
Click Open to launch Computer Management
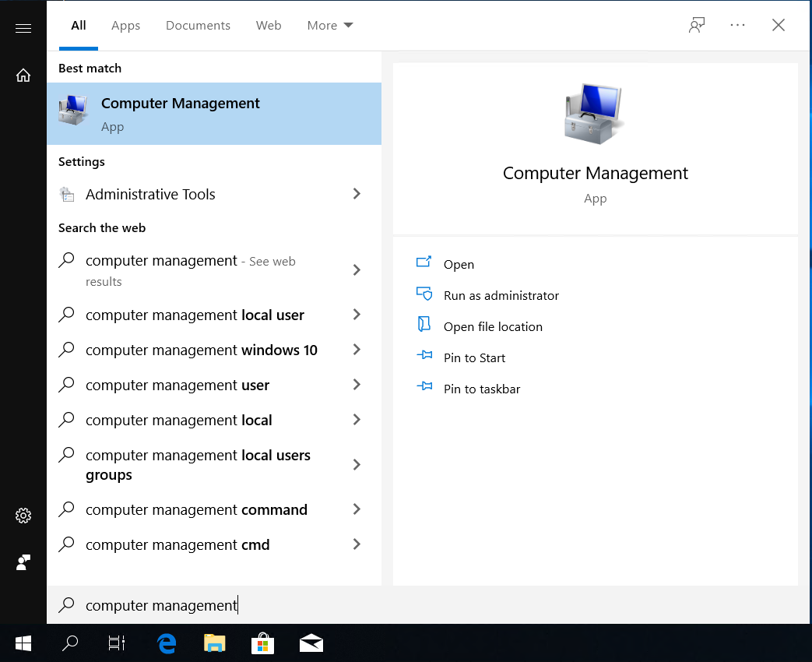pyautogui.click(x=459, y=264)
